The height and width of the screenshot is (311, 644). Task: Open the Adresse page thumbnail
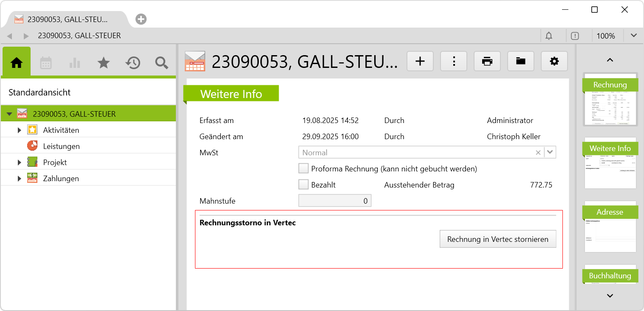(610, 227)
